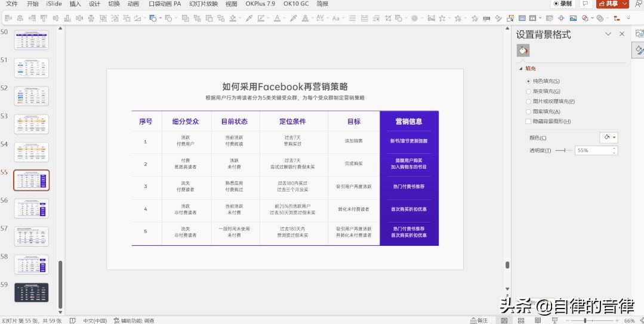This screenshot has width=644, height=324.
Task: Click the Change Case Aa icon
Action: tap(335, 18)
